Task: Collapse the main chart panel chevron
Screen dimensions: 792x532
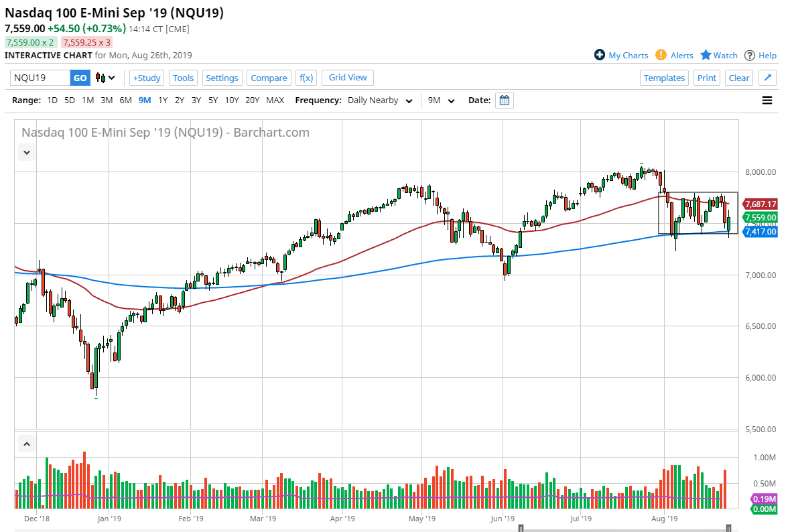Action: tap(26, 152)
